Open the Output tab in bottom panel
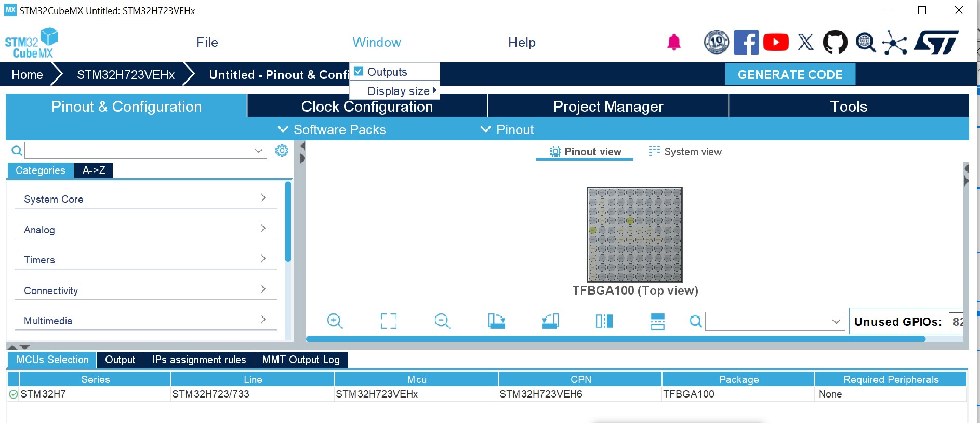 click(120, 360)
